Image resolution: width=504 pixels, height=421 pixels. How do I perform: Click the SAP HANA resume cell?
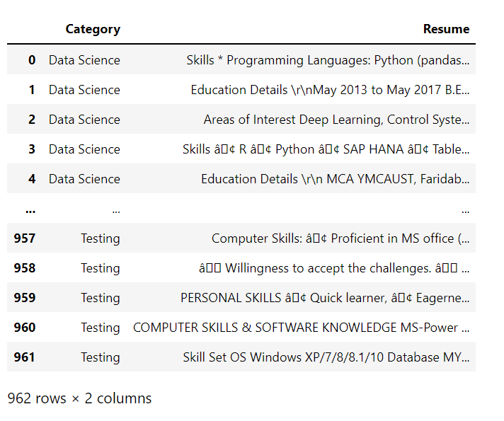326,149
